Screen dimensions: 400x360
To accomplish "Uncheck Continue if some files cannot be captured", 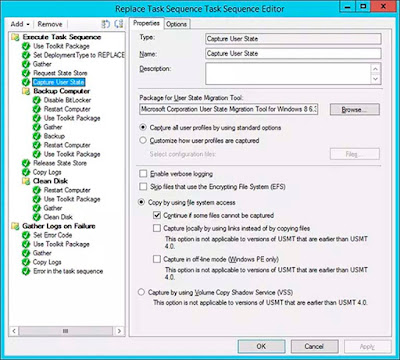I will pyautogui.click(x=157, y=215).
